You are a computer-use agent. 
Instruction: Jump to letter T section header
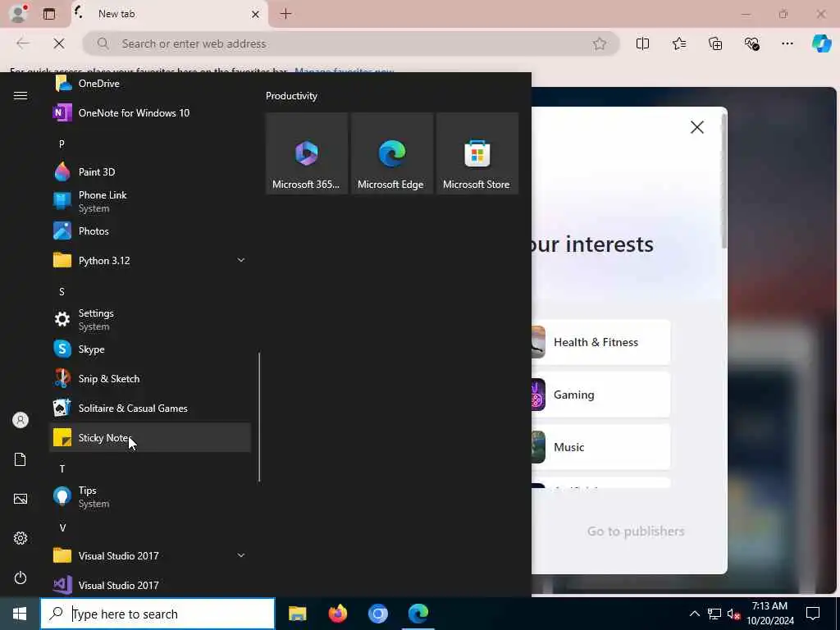pos(62,468)
